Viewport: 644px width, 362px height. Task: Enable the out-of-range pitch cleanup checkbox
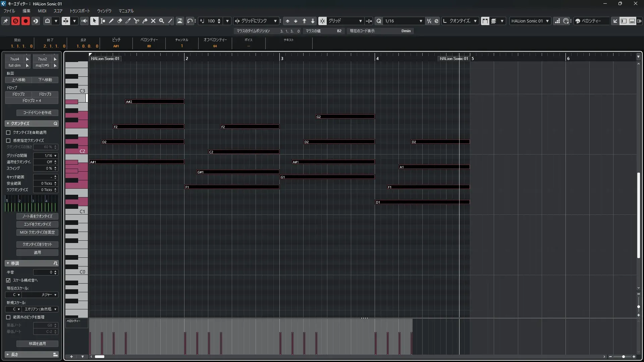[x=8, y=317]
